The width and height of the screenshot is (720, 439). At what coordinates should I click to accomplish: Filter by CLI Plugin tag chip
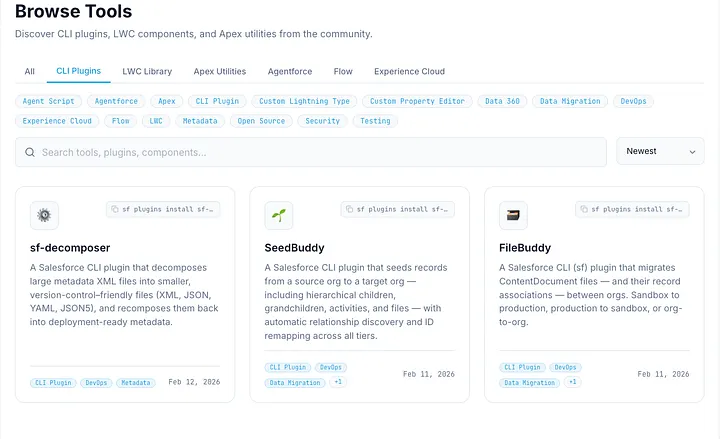click(x=217, y=101)
